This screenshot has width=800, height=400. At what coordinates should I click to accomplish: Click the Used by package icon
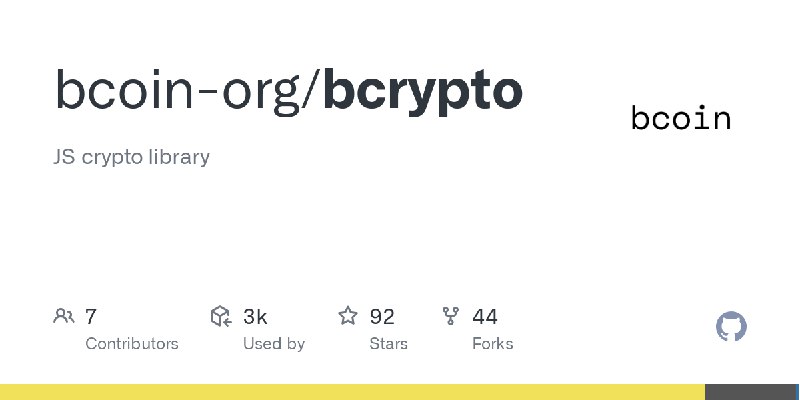click(221, 316)
